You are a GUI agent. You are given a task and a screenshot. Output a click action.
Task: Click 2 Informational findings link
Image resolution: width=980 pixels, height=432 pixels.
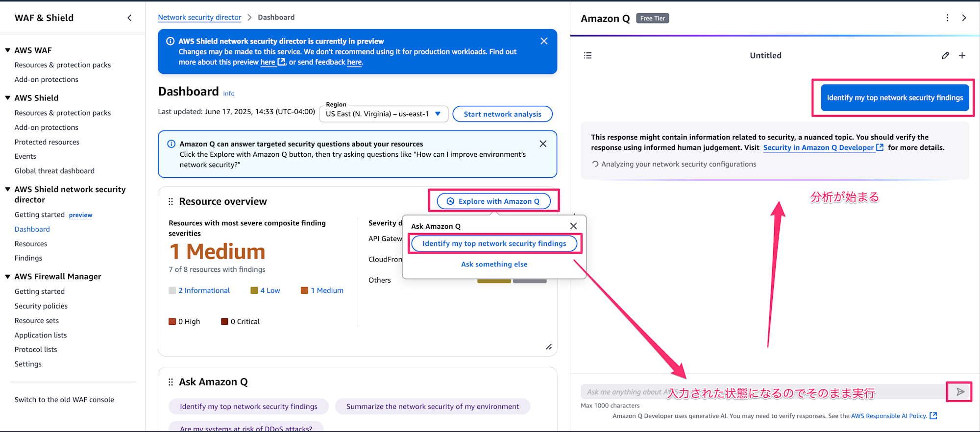(204, 290)
